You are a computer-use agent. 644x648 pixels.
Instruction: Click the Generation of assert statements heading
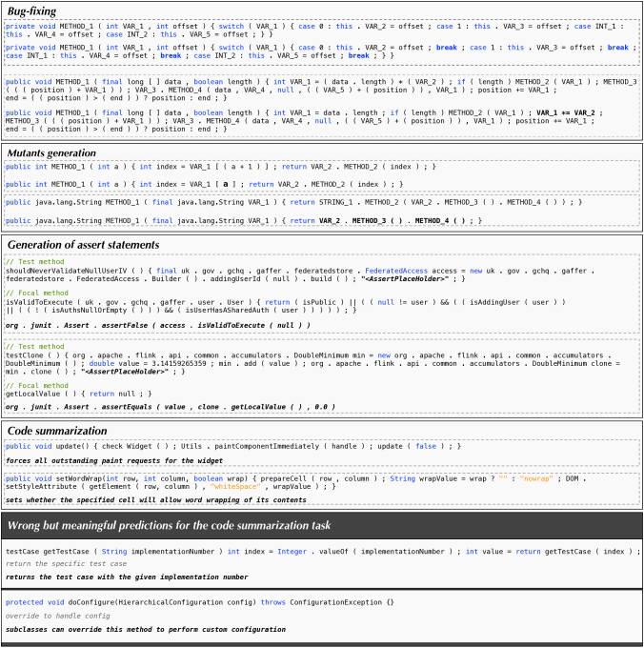[84, 245]
